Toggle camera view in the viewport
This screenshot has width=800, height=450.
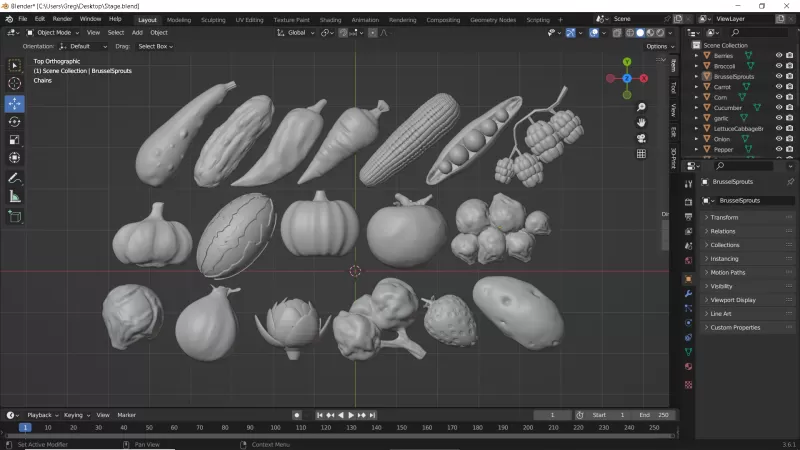tap(641, 138)
